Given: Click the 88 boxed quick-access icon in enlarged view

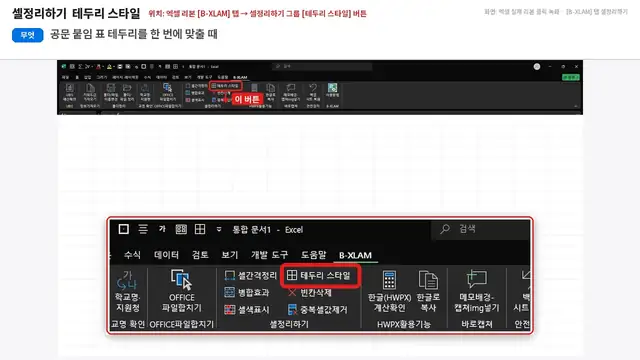Looking at the screenshot, I should coord(181,229).
